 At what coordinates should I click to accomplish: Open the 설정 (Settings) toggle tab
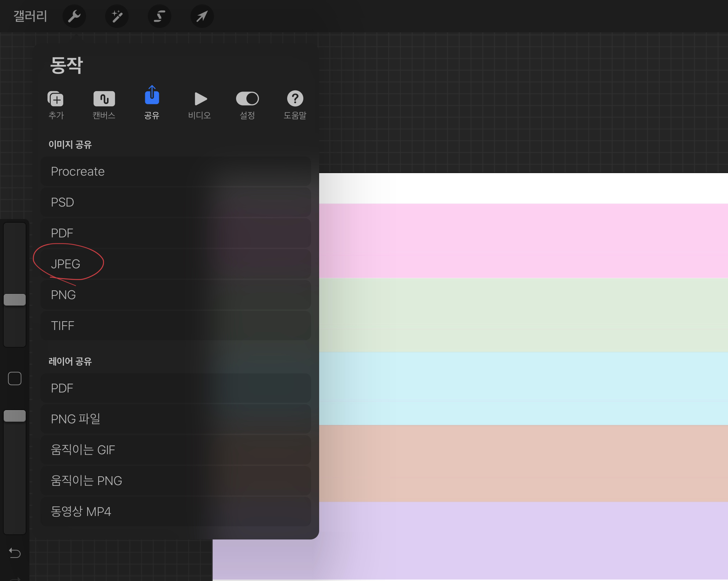[x=247, y=104]
